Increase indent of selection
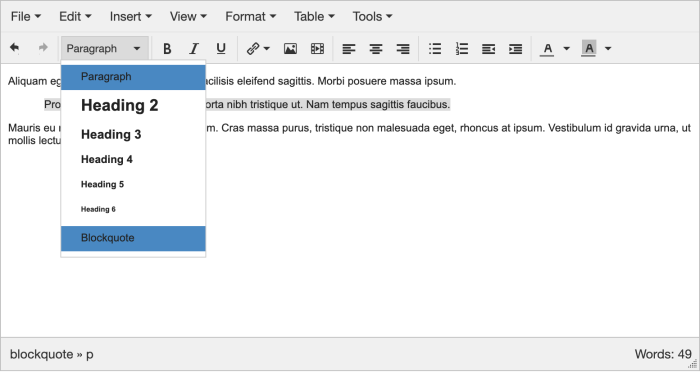 515,48
